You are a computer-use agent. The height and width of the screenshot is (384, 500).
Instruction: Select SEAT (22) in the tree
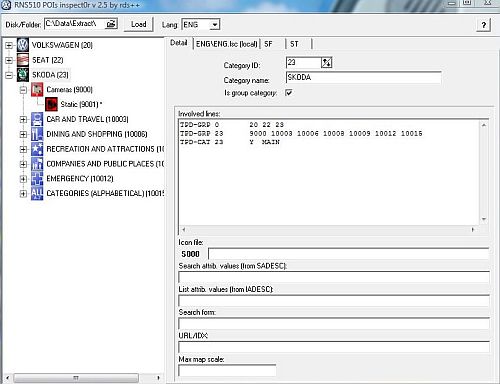(x=48, y=60)
